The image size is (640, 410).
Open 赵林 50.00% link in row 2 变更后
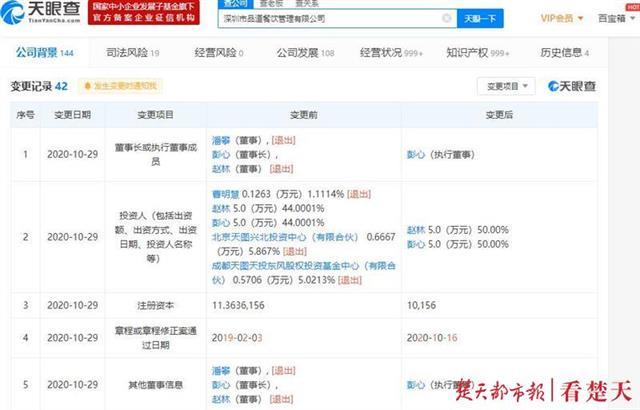tap(416, 230)
